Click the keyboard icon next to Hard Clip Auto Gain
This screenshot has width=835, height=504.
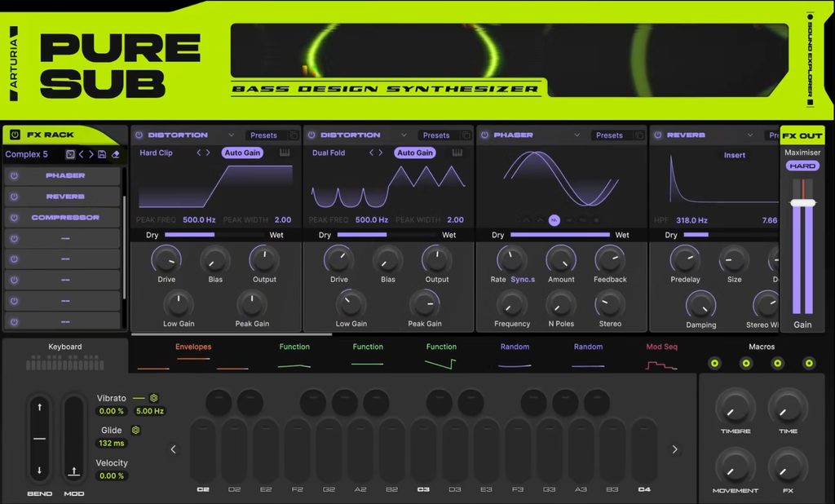coord(285,153)
